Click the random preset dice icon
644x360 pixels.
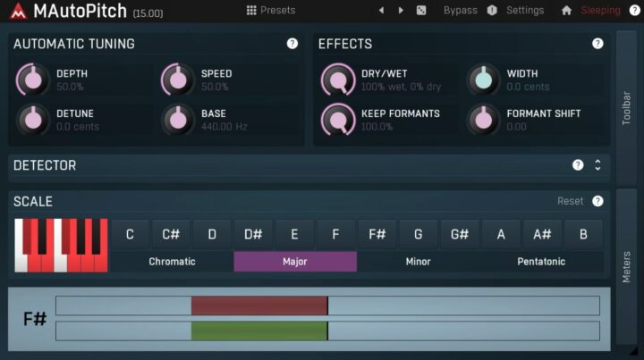(x=421, y=11)
